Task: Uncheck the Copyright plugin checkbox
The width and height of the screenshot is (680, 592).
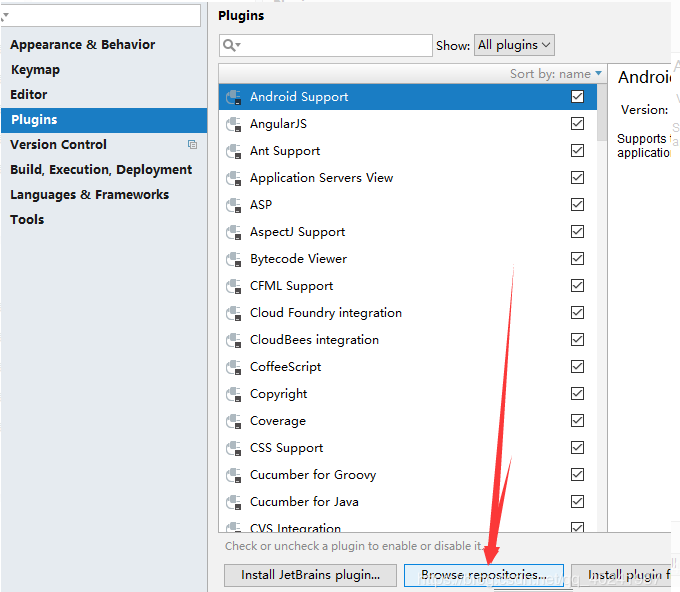Action: 577,393
